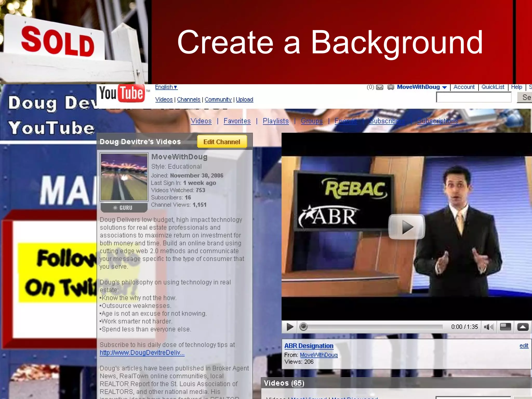
Task: Select the Groups tab
Action: point(312,121)
